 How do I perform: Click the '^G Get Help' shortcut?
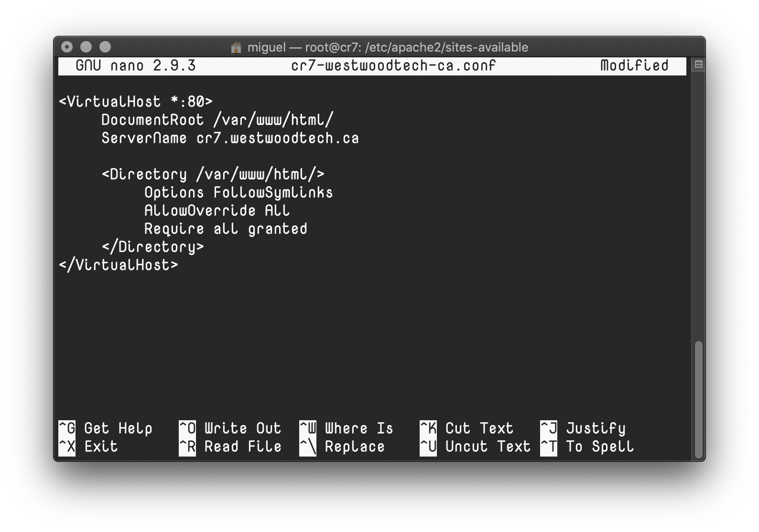click(x=106, y=428)
